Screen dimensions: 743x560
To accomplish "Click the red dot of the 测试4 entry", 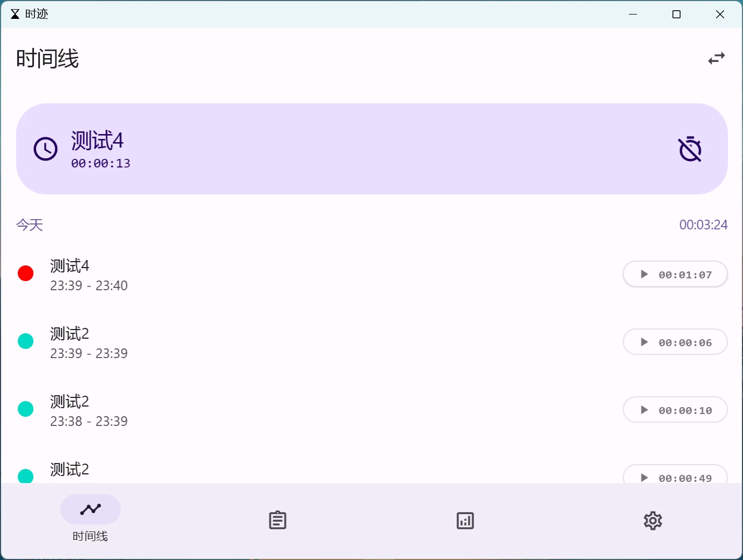I will (x=26, y=274).
